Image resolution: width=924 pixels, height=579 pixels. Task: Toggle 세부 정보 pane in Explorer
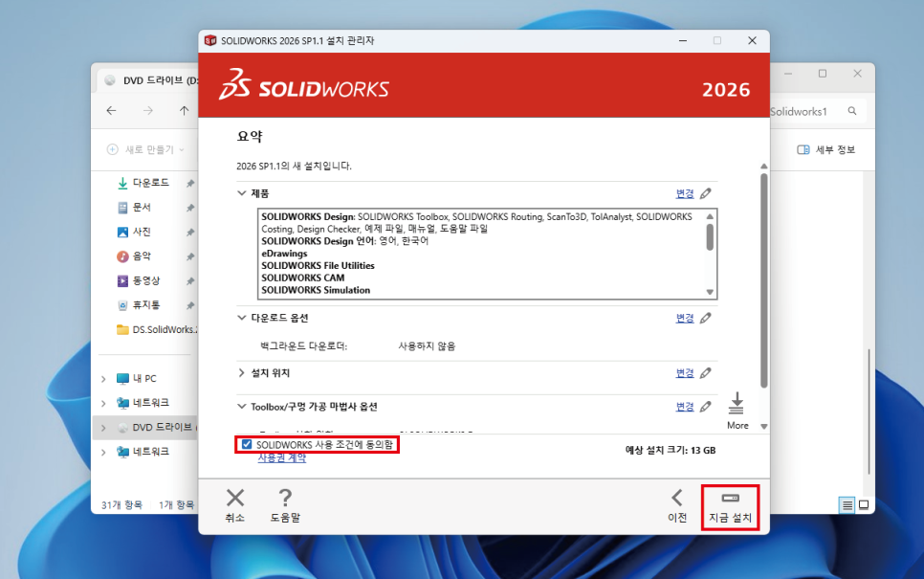(825, 149)
